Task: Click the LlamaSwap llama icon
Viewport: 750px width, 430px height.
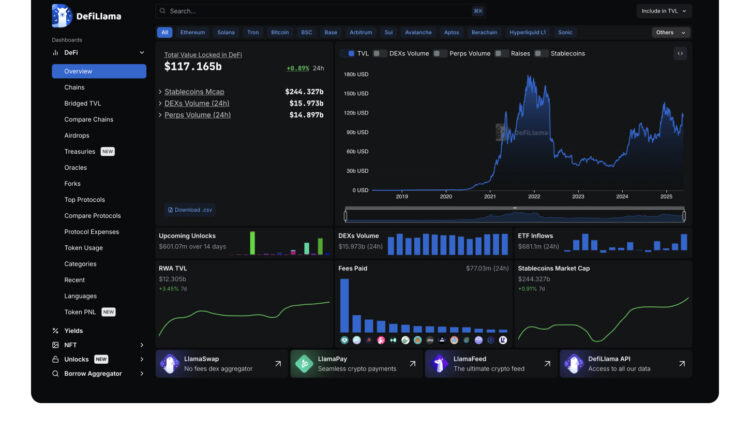Action: point(170,363)
